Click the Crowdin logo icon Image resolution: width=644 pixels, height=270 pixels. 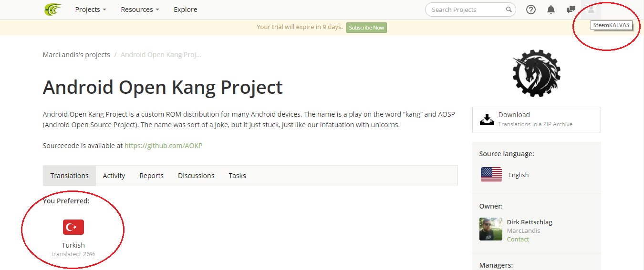[53, 10]
